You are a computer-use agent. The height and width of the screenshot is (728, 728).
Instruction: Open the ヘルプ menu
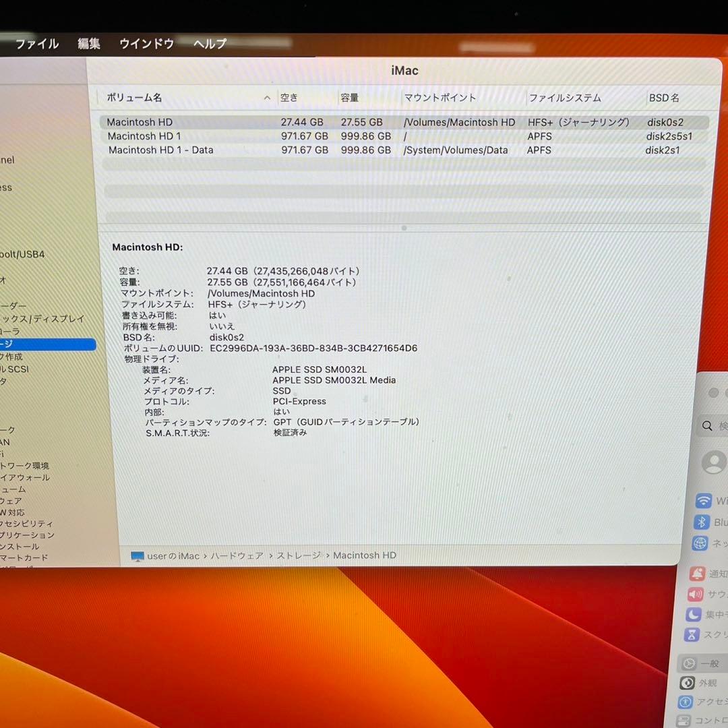[209, 44]
